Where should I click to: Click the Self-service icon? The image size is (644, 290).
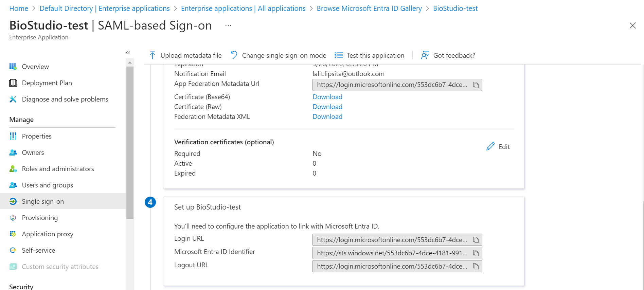tap(13, 250)
